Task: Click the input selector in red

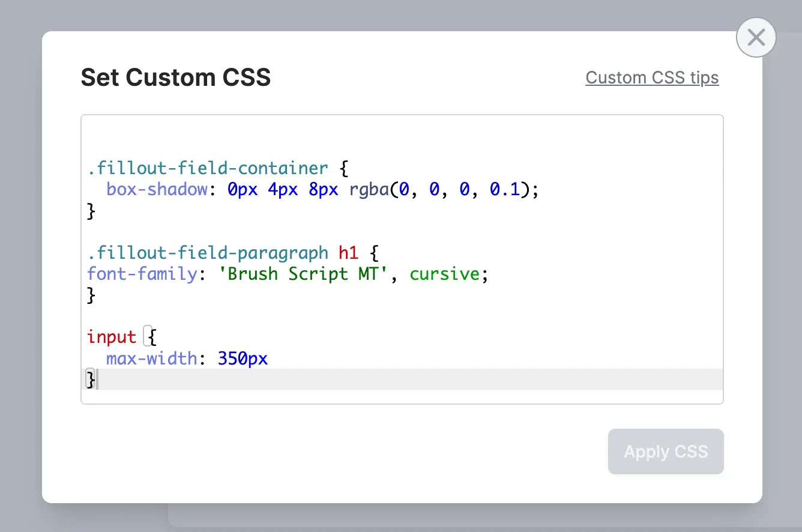Action: [112, 337]
